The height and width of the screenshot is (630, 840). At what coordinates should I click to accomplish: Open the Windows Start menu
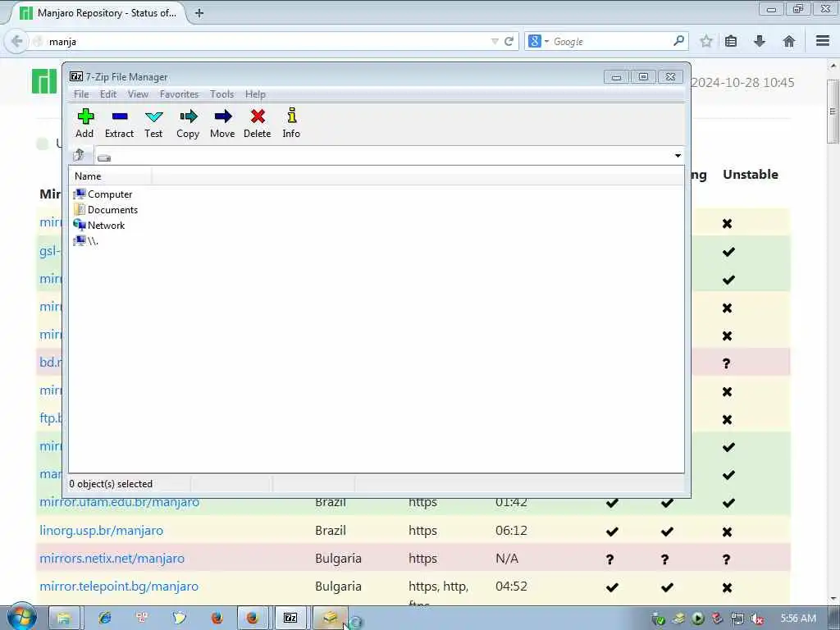21,617
